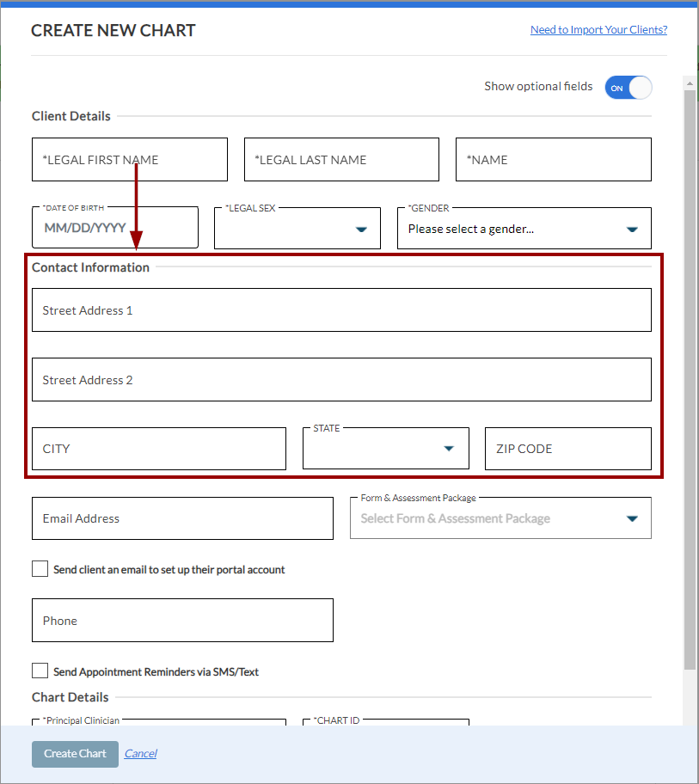Enable Send Appointment Reminders via SMS/Text
This screenshot has height=784, width=699.
tap(40, 671)
